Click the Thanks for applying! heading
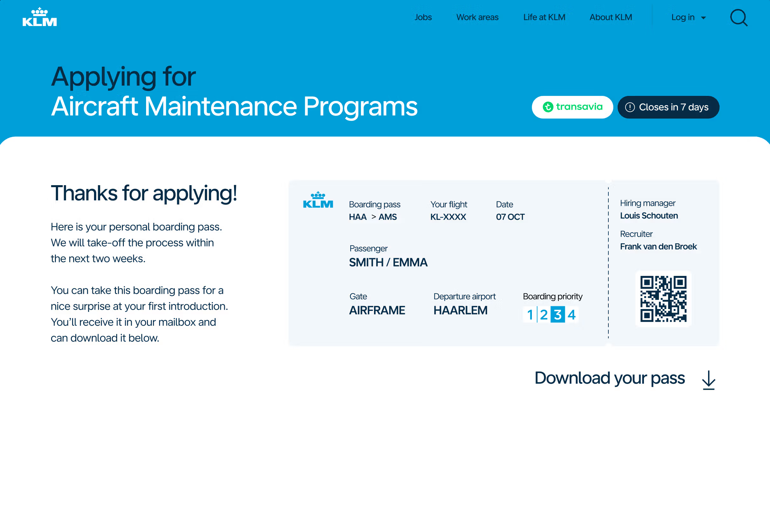Viewport: 770px width, 532px height. coord(144,193)
